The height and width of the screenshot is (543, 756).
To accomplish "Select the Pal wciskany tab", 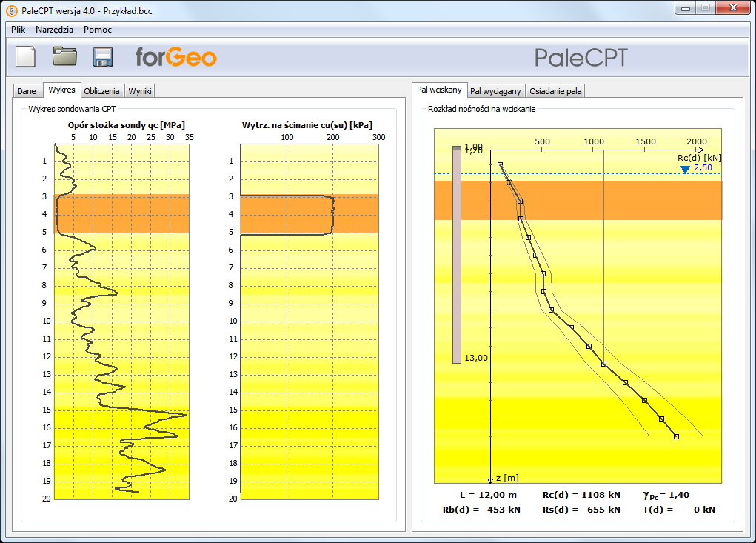I will pyautogui.click(x=439, y=90).
